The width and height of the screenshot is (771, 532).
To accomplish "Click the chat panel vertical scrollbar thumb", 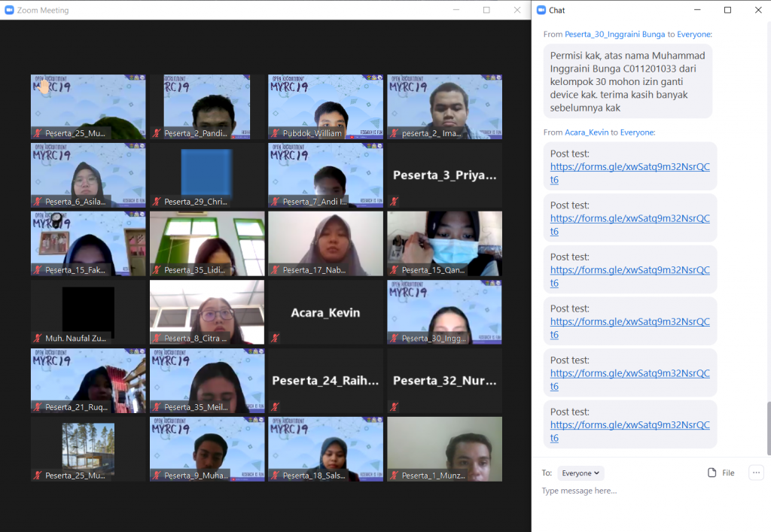I will click(769, 428).
